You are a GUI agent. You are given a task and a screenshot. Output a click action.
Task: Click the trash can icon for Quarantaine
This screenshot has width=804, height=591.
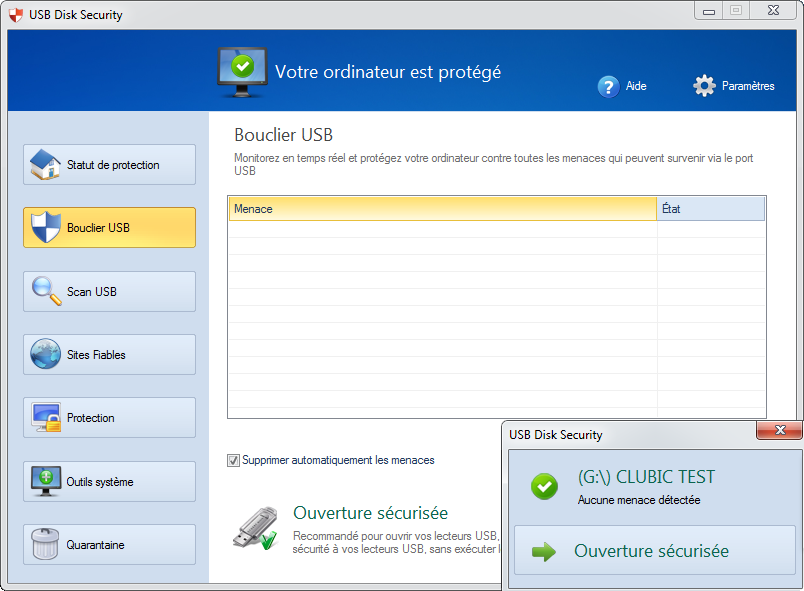[x=45, y=544]
